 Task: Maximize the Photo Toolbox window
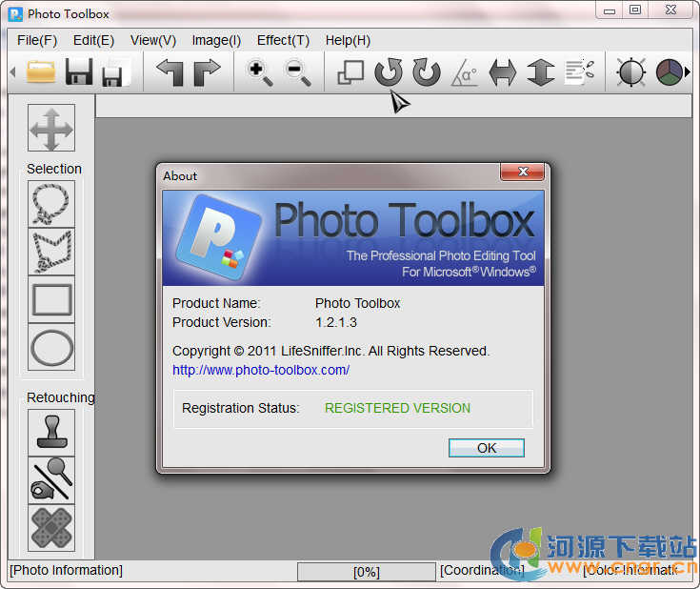[x=635, y=10]
